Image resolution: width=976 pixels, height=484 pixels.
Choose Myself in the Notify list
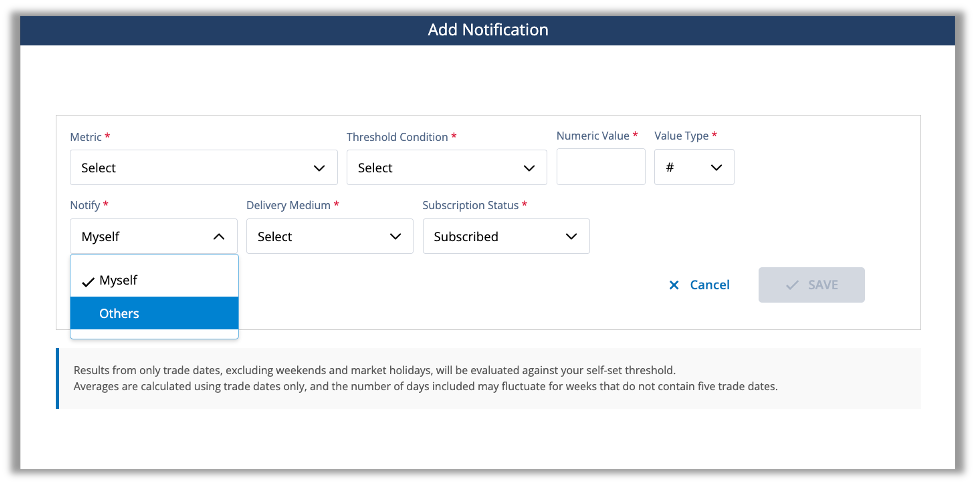click(x=154, y=281)
